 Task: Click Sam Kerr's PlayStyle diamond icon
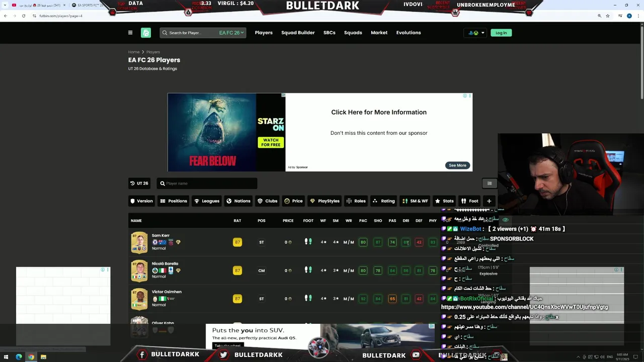coord(178,242)
